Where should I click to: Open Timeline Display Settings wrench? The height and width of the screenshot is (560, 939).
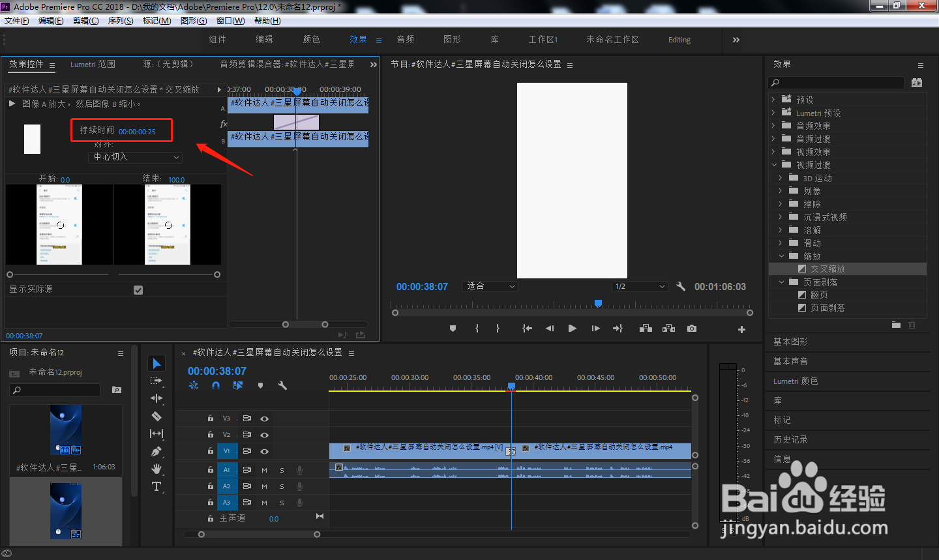pyautogui.click(x=282, y=385)
